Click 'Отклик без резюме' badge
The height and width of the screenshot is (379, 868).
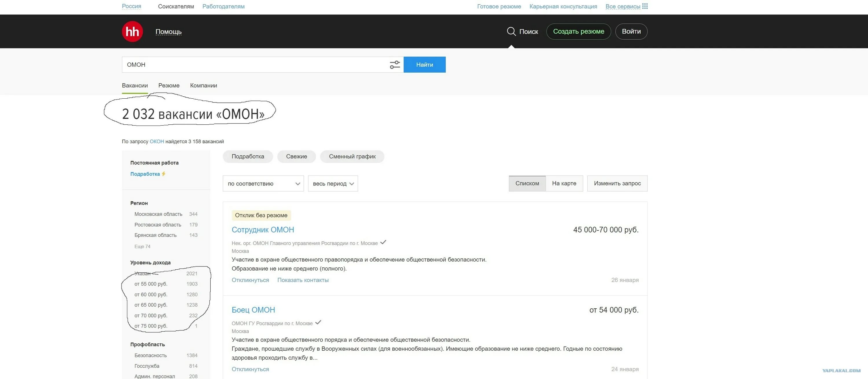261,215
